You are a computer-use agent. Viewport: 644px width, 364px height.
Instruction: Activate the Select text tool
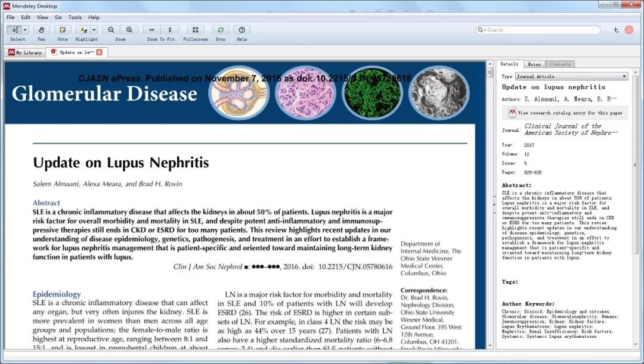(x=14, y=30)
